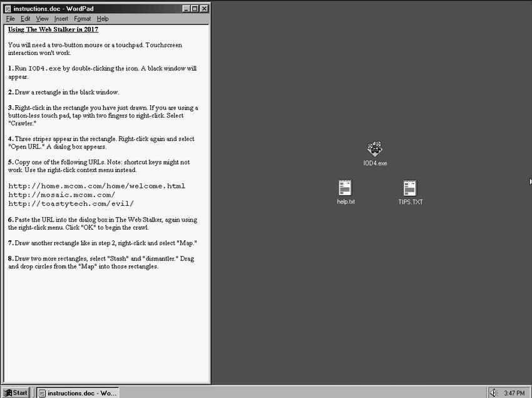Open the File menu

pyautogui.click(x=10, y=19)
